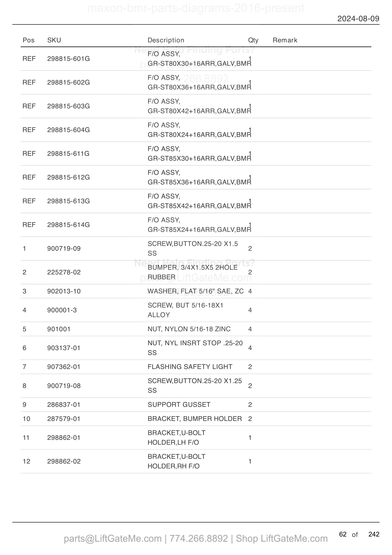Click the 2024-08-09 date in header
Image resolution: width=392 pixels, height=555 pixels.
point(358,19)
